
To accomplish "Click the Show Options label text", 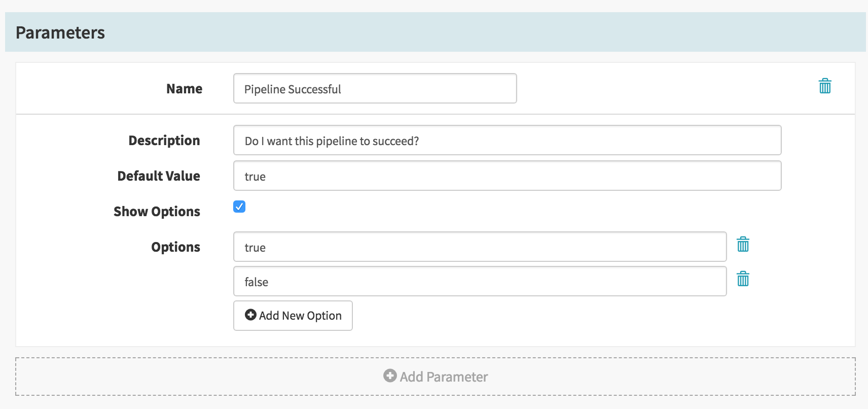I will 157,211.
